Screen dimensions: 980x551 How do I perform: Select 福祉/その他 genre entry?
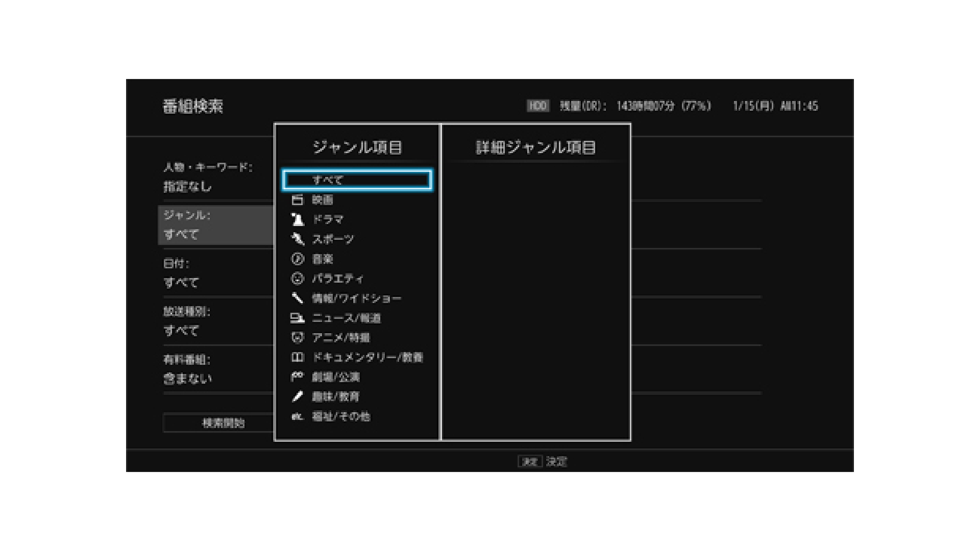click(x=341, y=416)
